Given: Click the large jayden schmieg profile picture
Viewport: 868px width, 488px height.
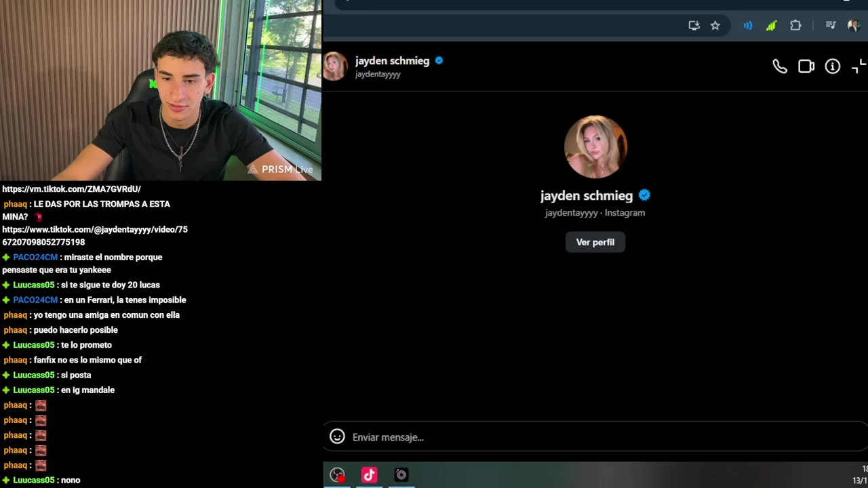Looking at the screenshot, I should [595, 147].
